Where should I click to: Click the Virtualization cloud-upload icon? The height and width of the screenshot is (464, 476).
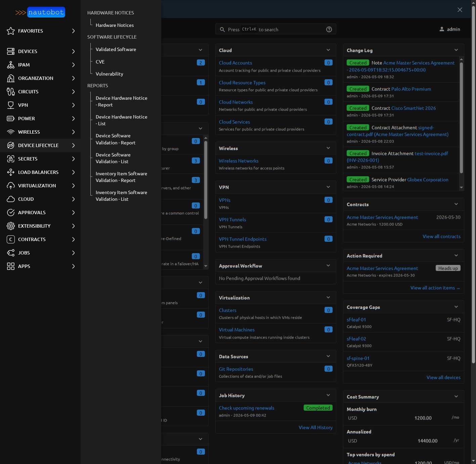pos(11,186)
